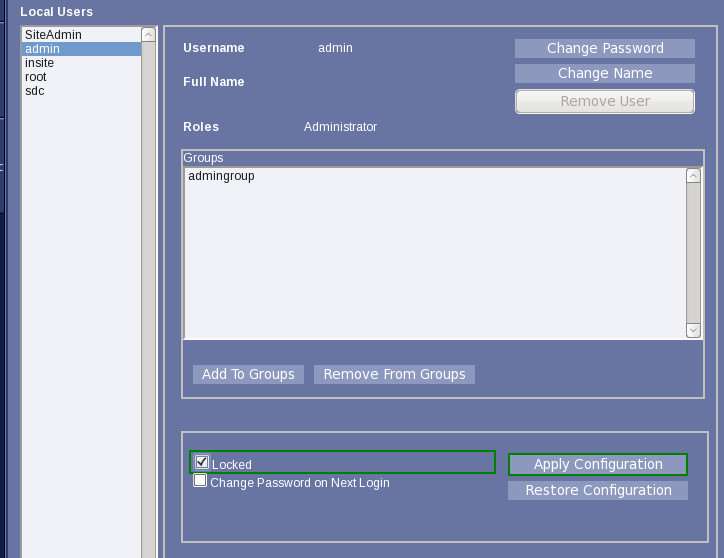Click the users list scrollbar track
Image resolution: width=724 pixels, height=558 pixels.
point(148,300)
